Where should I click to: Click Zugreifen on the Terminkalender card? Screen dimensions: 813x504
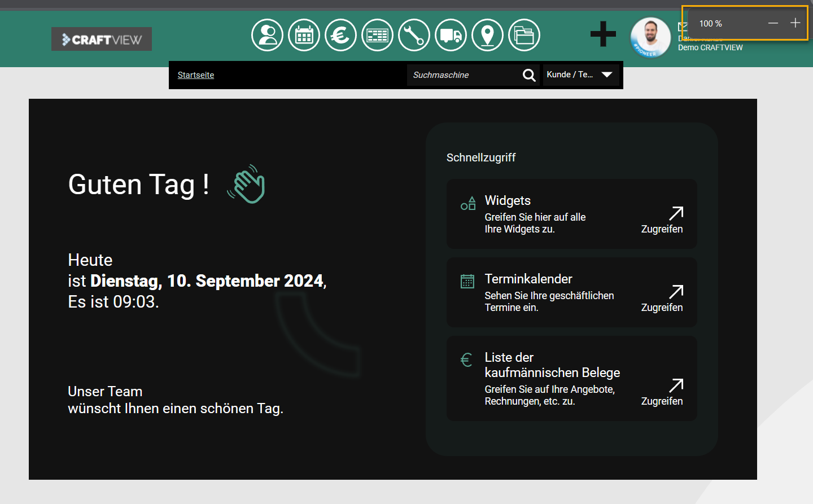662,299
